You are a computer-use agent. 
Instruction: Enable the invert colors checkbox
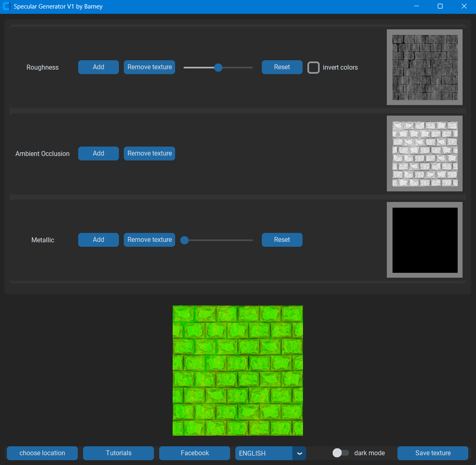click(x=313, y=67)
